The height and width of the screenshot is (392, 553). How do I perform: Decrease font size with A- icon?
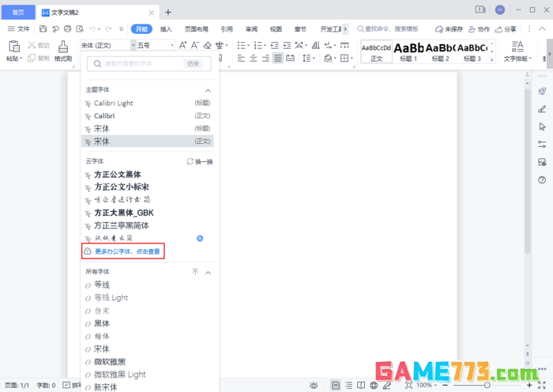(194, 45)
